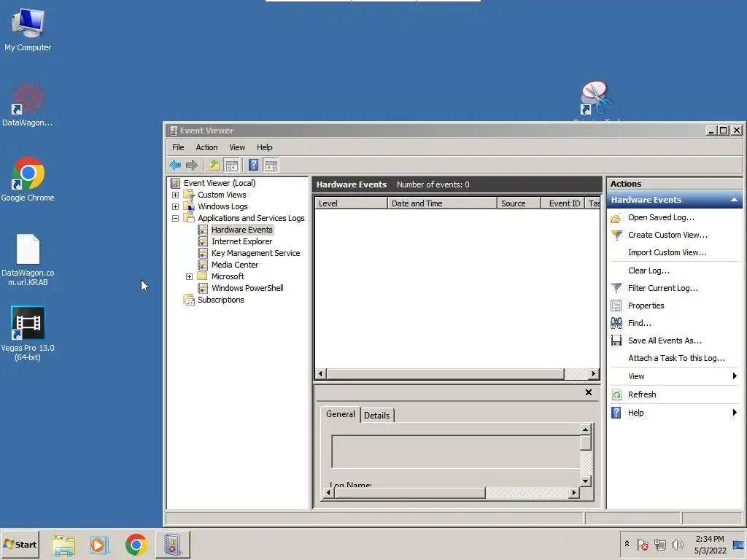The height and width of the screenshot is (560, 747).
Task: Click the Back arrow toolbar icon
Action: (175, 166)
